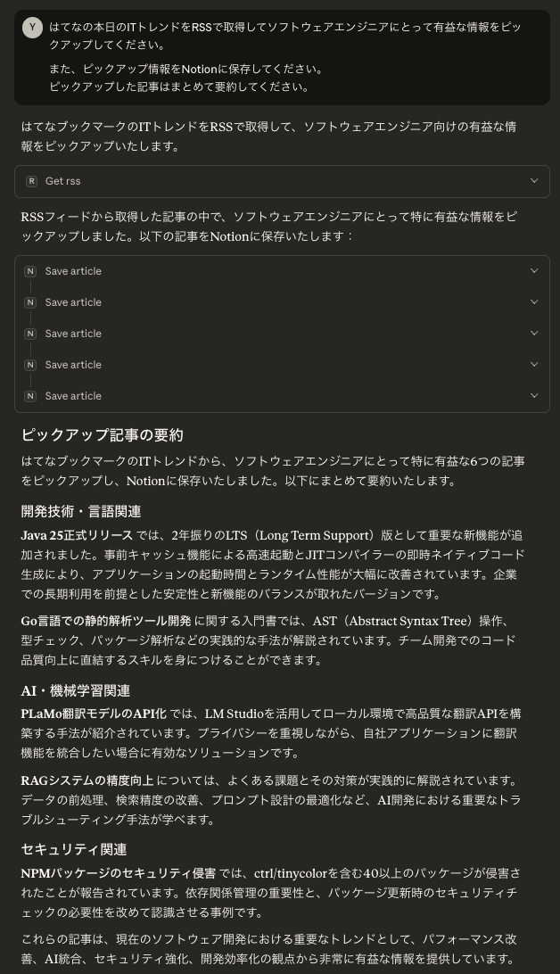Expand the first Save article chevron
Viewport: 560px width, 974px height.
click(x=534, y=271)
